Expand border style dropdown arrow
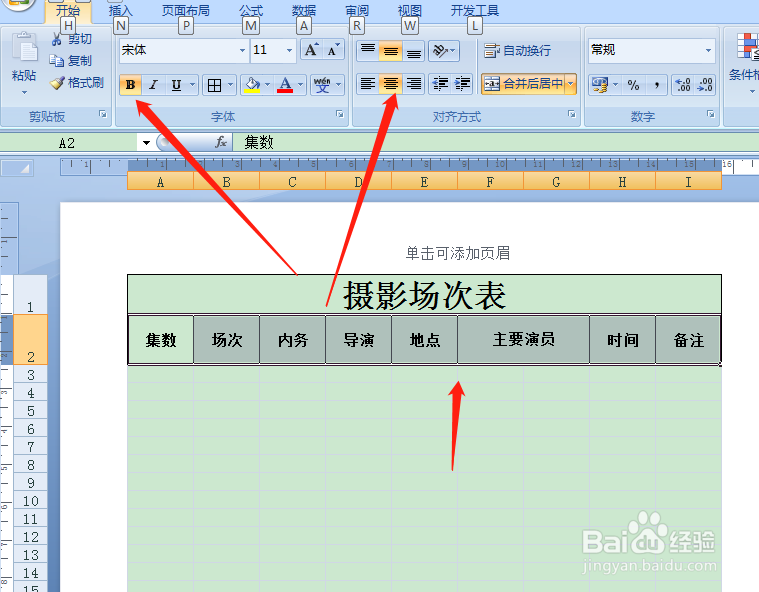 pyautogui.click(x=230, y=85)
